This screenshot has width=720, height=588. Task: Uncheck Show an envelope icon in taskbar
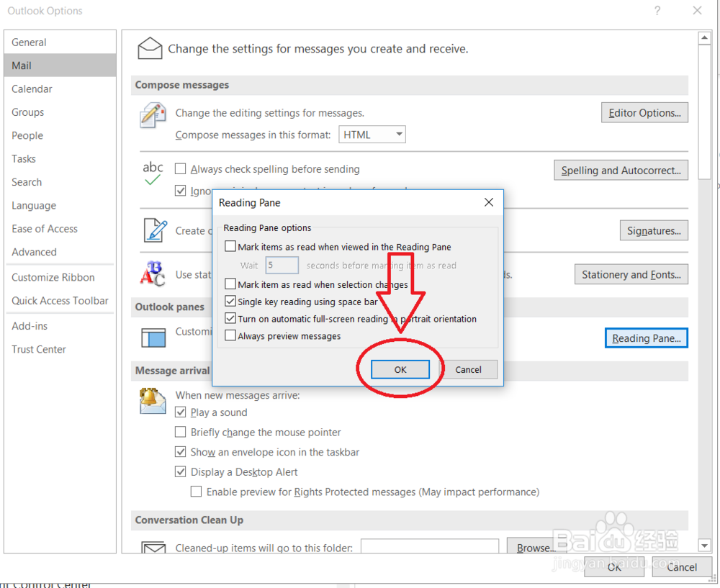pos(181,452)
